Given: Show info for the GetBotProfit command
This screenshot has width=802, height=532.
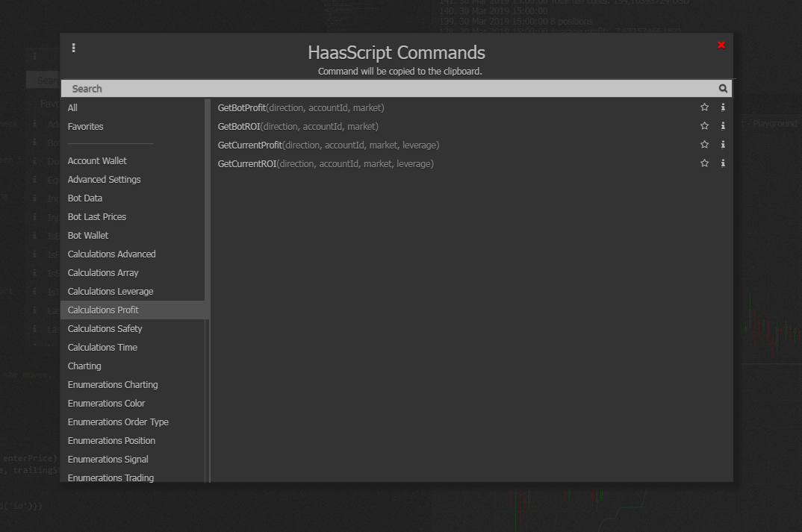Looking at the screenshot, I should (723, 107).
